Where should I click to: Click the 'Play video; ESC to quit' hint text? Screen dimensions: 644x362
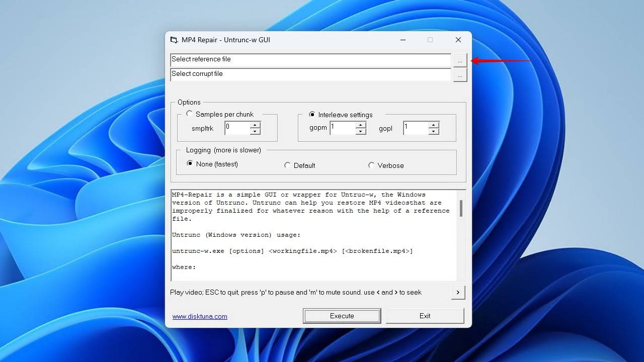tap(296, 292)
